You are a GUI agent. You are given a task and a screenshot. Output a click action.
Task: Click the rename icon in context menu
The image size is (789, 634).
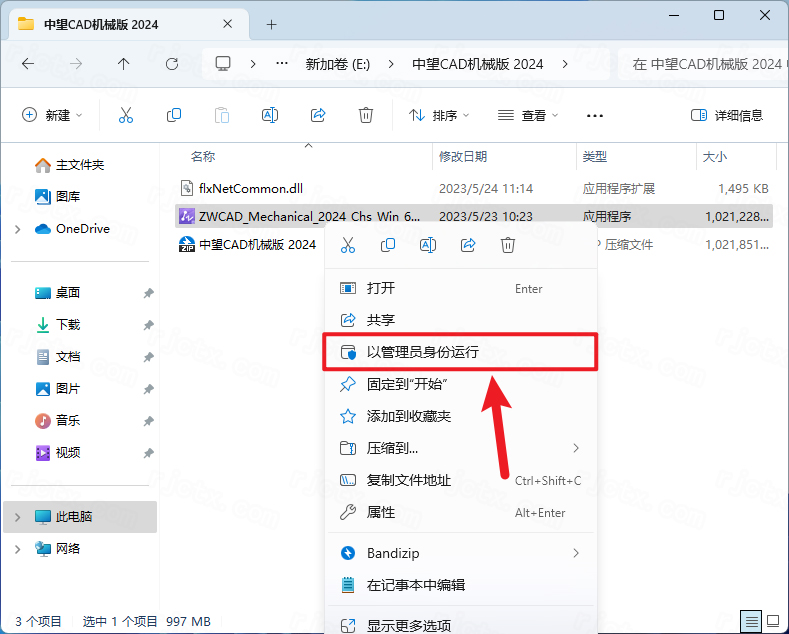(428, 245)
